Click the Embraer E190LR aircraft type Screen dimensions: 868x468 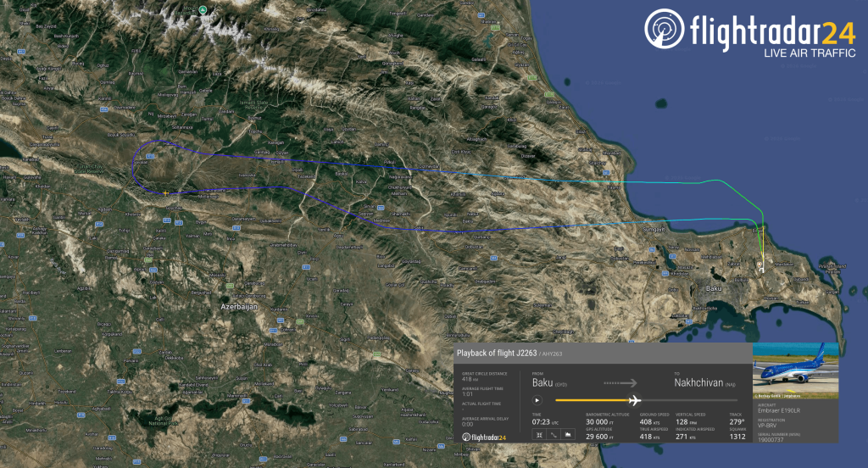[x=774, y=411]
